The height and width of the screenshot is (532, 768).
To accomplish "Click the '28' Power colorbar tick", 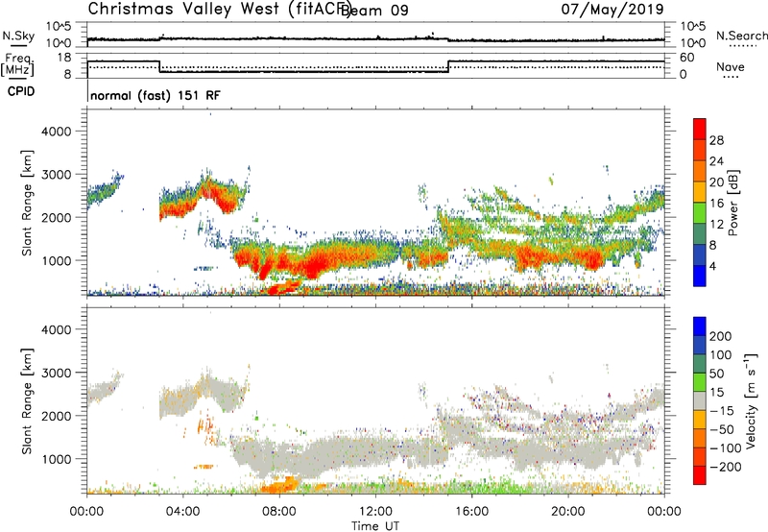I will click(716, 140).
